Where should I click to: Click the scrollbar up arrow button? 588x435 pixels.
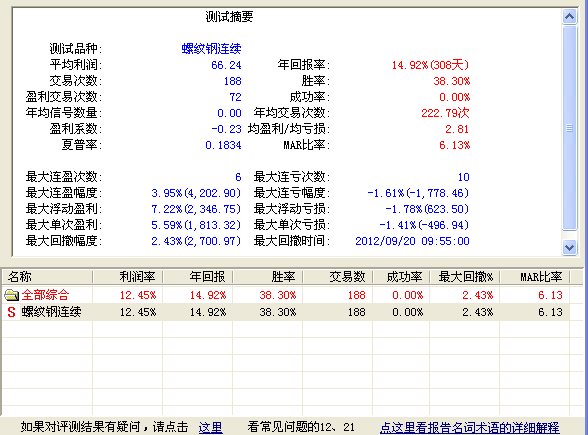(569, 16)
